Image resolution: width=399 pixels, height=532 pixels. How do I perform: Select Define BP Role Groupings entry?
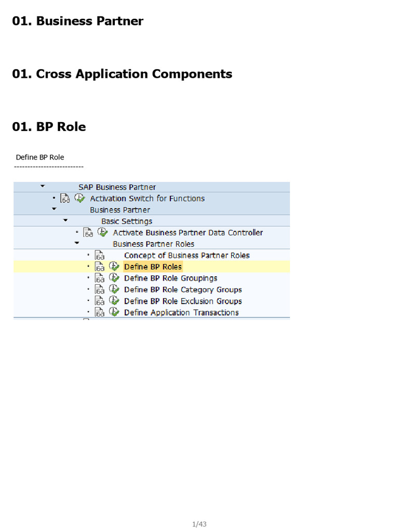pos(170,278)
